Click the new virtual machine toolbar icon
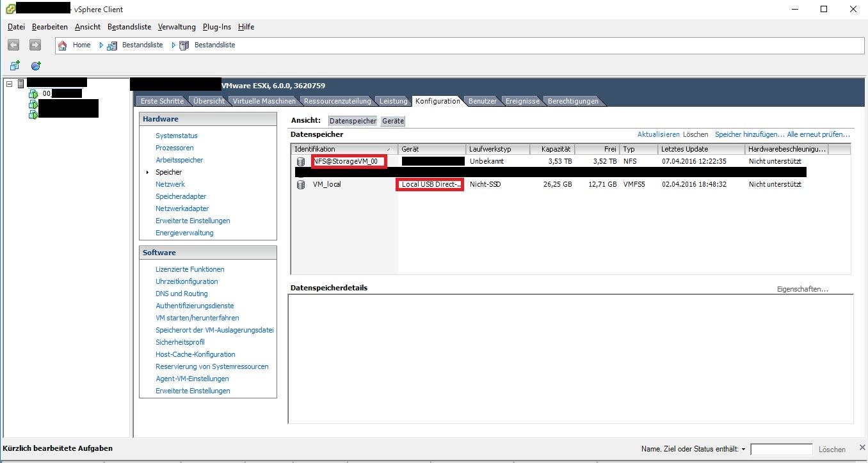 [x=15, y=66]
